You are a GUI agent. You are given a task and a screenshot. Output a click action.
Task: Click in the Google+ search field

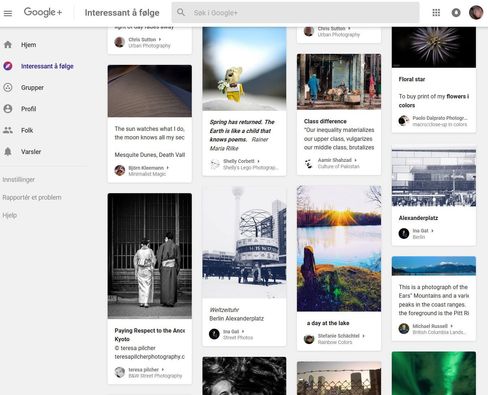point(295,13)
